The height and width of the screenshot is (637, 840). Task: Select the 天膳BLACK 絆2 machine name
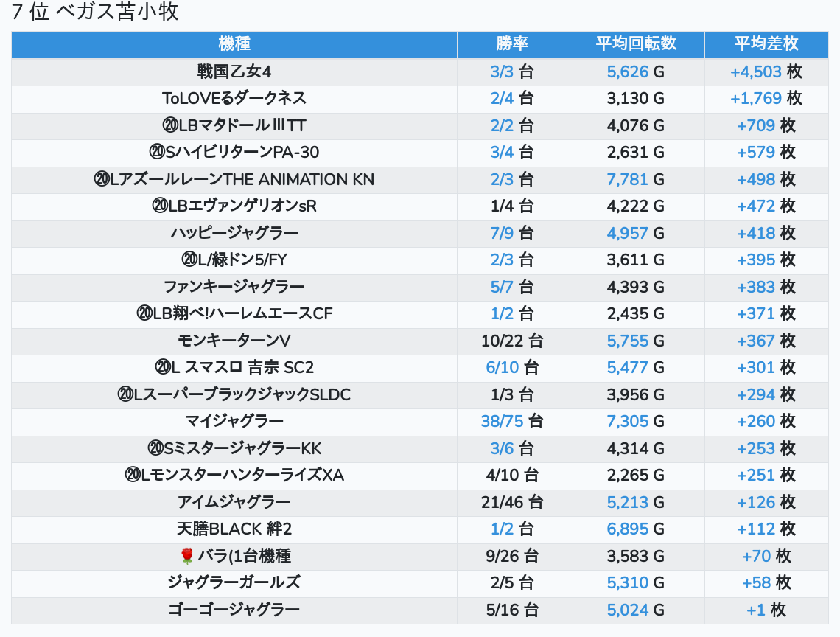234,529
